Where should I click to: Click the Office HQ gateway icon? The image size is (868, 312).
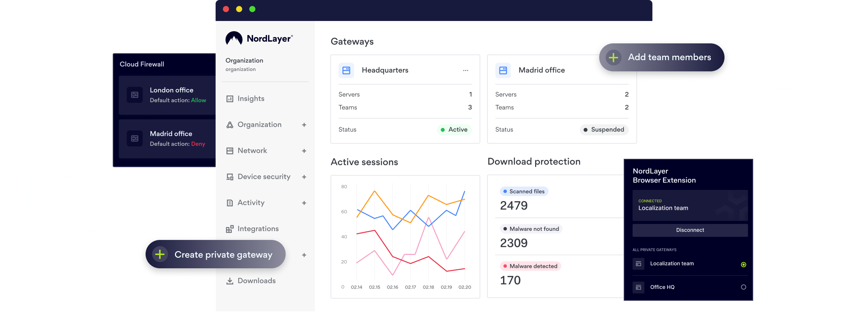pyautogui.click(x=638, y=287)
